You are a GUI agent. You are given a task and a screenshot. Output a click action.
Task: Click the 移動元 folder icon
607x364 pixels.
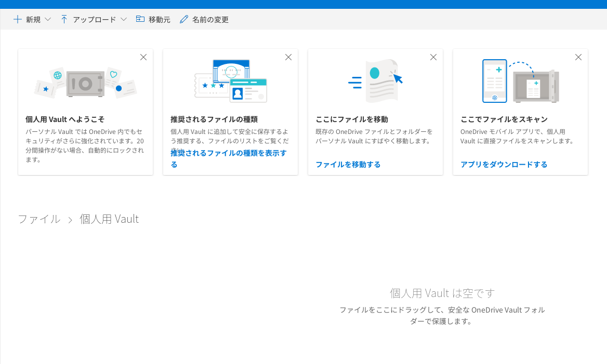pos(140,19)
